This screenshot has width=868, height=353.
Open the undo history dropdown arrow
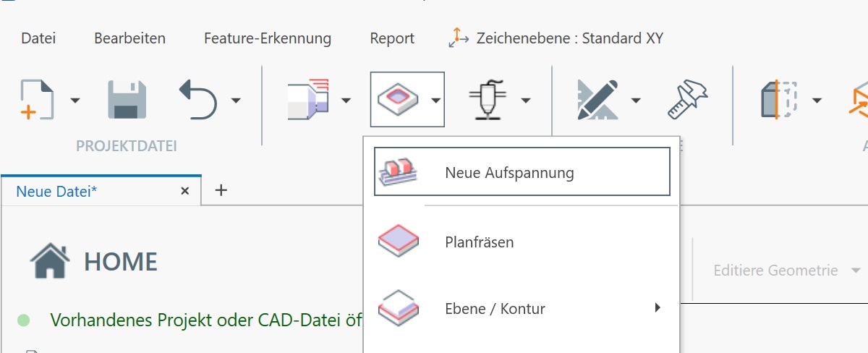(x=236, y=101)
